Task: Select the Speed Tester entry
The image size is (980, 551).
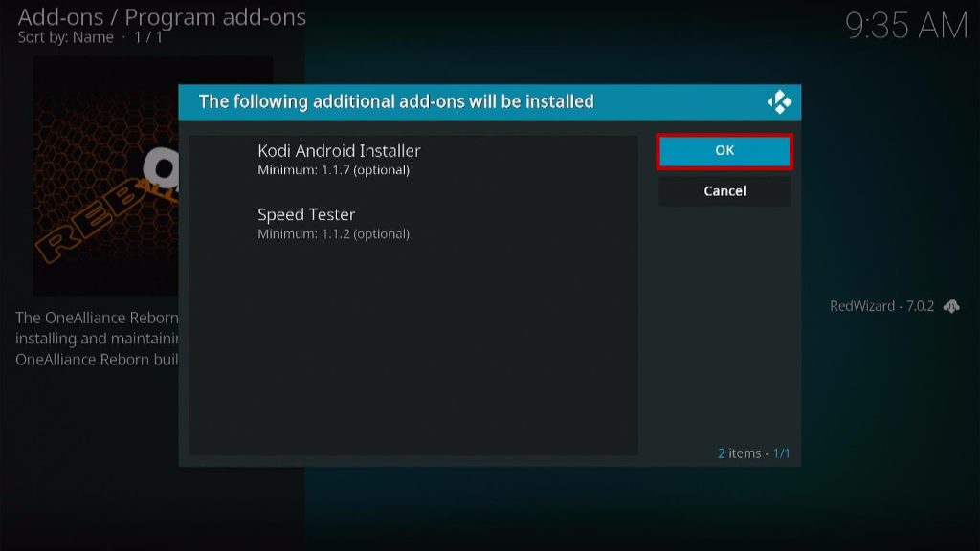Action: point(413,224)
